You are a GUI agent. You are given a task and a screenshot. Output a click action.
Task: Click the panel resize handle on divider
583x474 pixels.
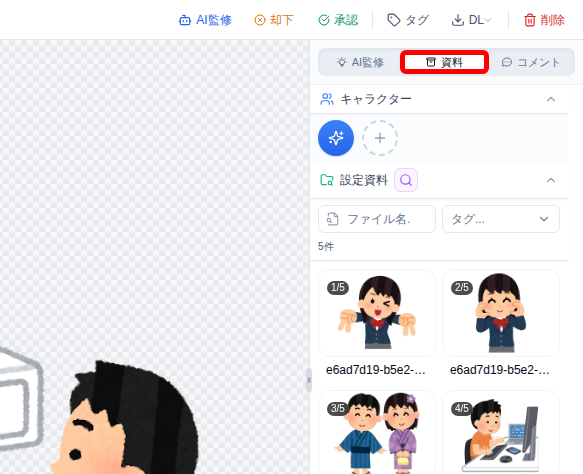tap(309, 380)
